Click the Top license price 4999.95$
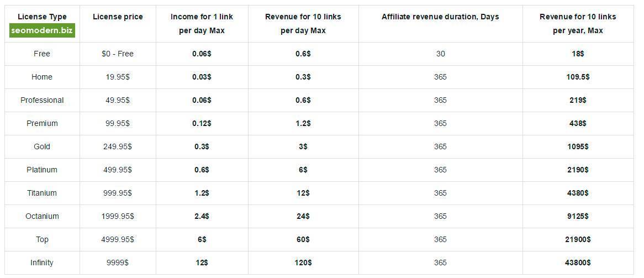The height and width of the screenshot is (278, 644). 118,239
